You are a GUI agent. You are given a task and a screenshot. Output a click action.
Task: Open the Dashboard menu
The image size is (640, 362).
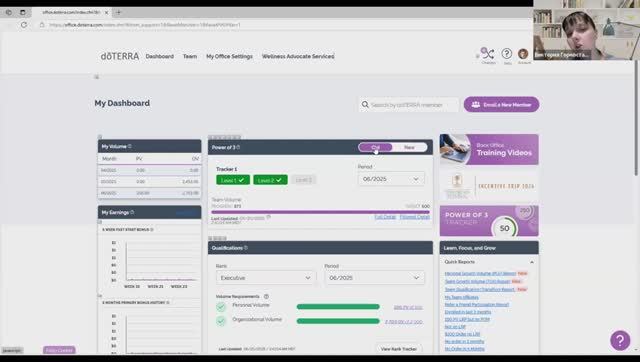point(160,56)
